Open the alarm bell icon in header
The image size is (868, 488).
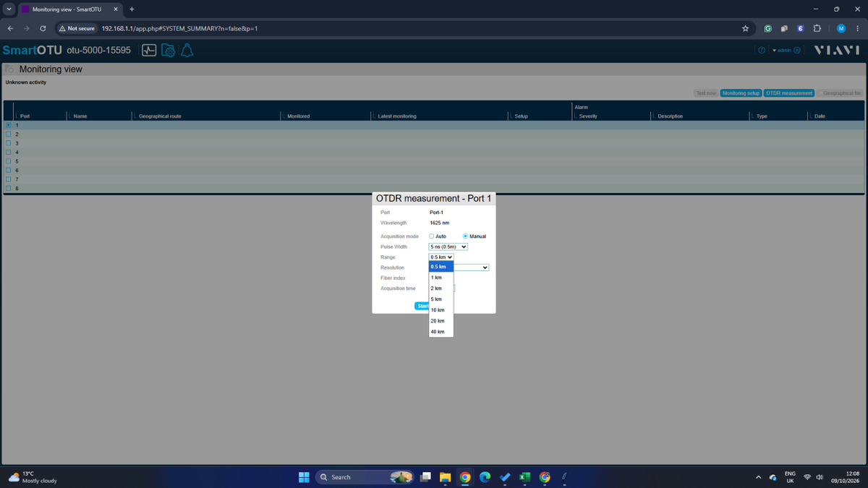(187, 51)
